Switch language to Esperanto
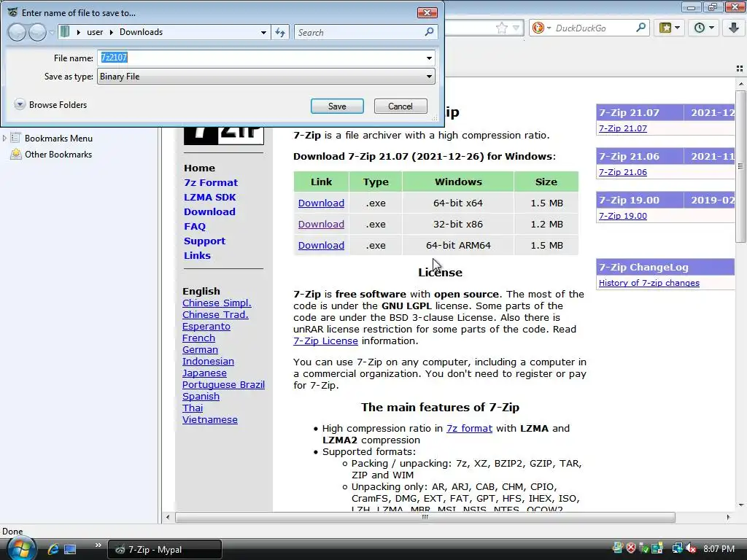The width and height of the screenshot is (747, 560). pyautogui.click(x=206, y=326)
